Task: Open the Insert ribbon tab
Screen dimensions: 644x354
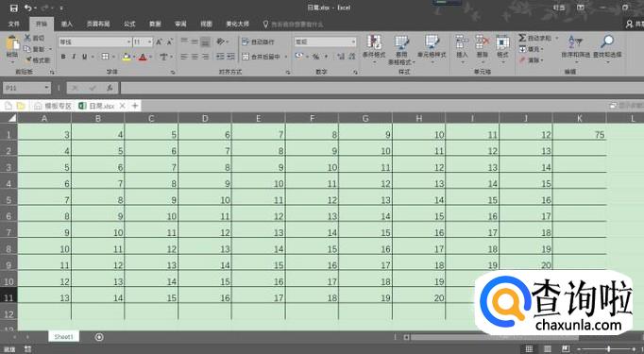Action: point(67,25)
